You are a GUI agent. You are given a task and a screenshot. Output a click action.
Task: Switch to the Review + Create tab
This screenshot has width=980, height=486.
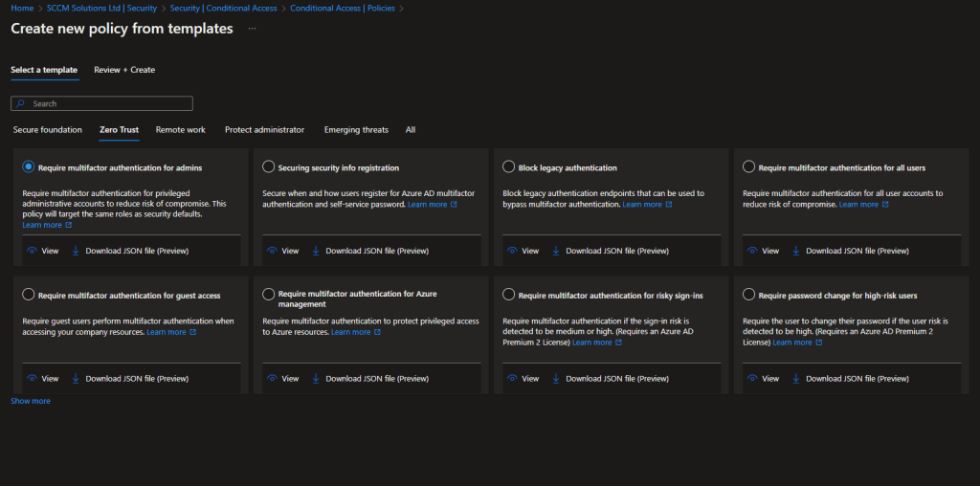124,70
